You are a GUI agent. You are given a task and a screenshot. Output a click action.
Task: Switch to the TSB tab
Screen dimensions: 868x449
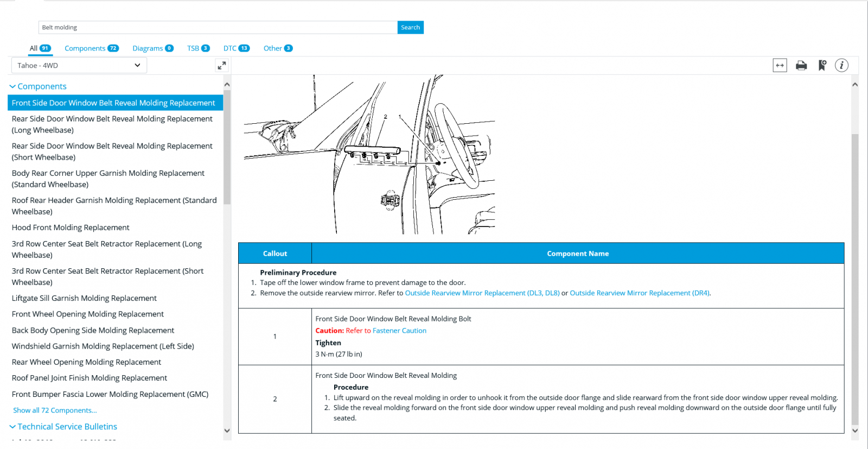[199, 48]
